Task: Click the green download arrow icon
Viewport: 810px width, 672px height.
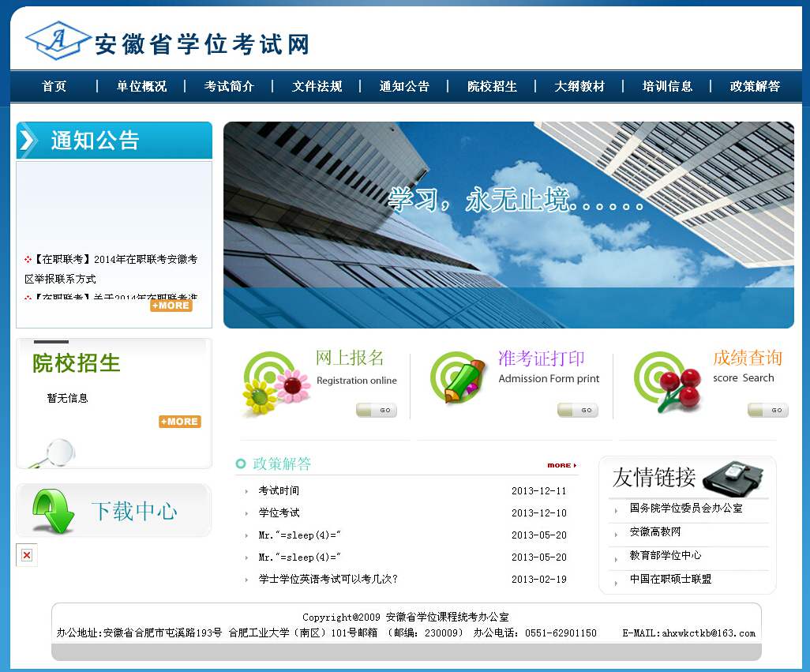Action: point(53,511)
